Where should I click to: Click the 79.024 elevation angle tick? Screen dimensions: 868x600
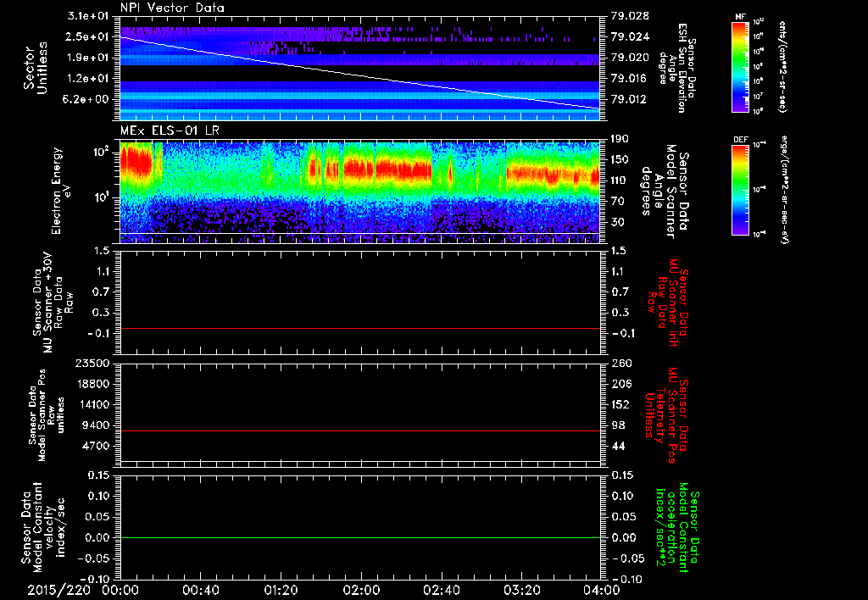pos(630,37)
